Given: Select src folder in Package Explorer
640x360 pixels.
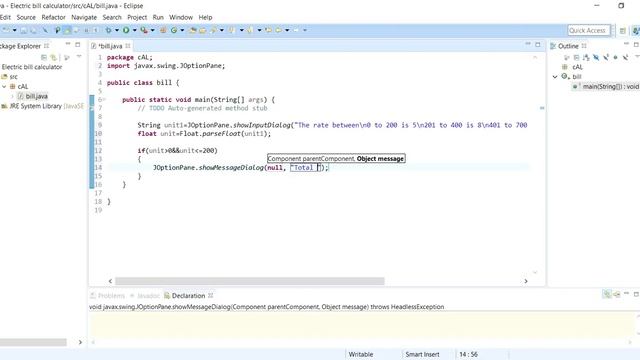Looking at the screenshot, I should (x=9, y=77).
